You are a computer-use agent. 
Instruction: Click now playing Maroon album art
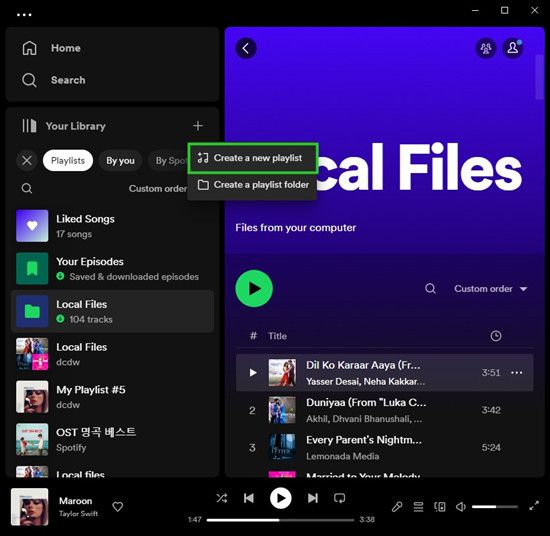(29, 507)
